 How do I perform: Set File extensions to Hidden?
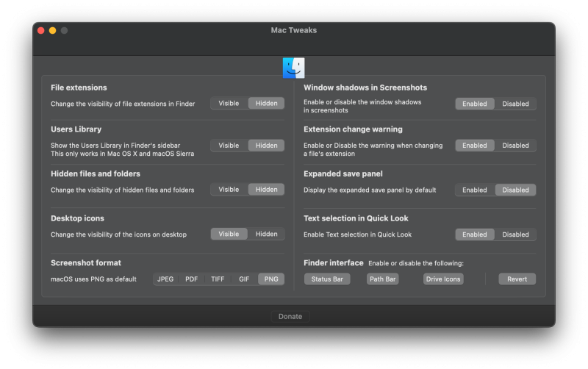pyautogui.click(x=266, y=103)
